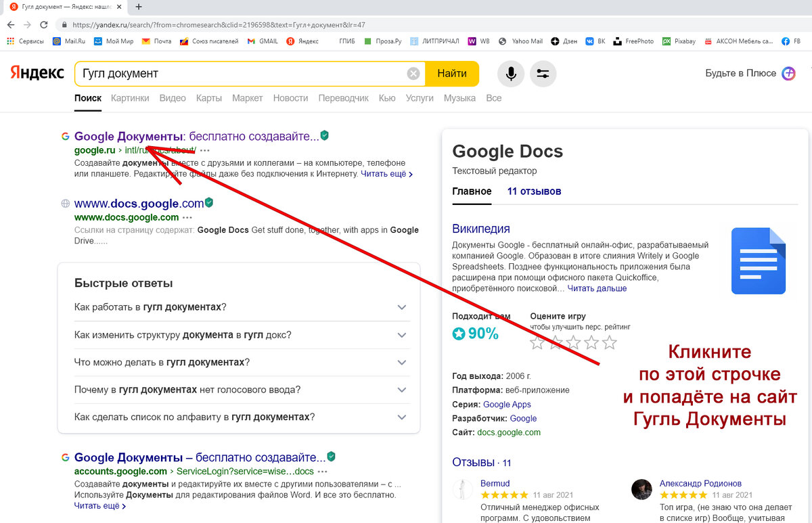
Task: Open the Pixabay bookmark
Action: 679,41
